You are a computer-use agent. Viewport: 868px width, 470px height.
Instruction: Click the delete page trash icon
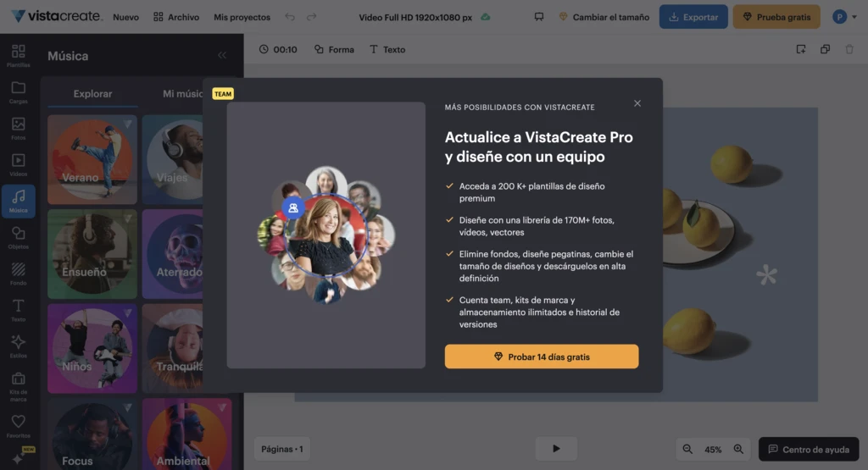(x=849, y=49)
